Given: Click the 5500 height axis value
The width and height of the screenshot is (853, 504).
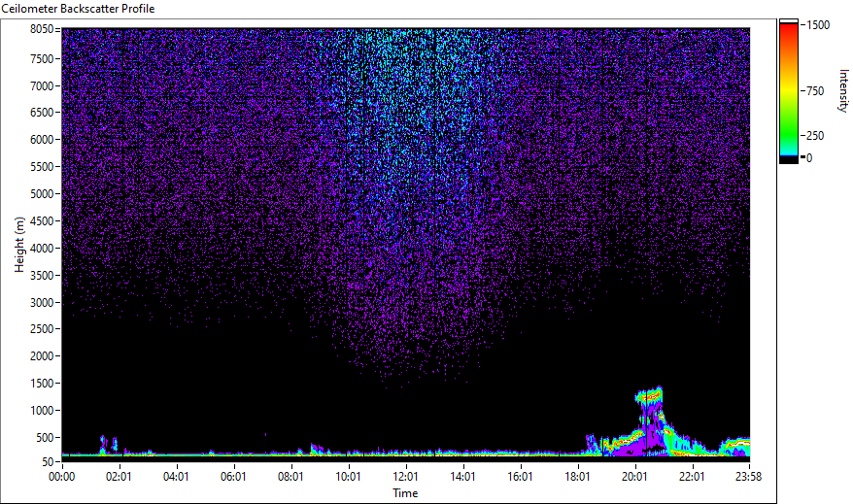Looking at the screenshot, I should tap(42, 167).
